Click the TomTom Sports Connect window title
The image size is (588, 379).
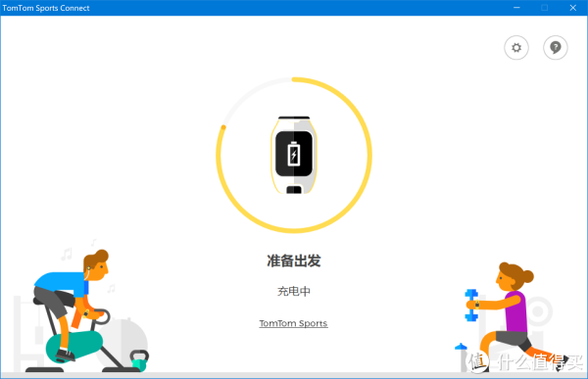coord(46,8)
